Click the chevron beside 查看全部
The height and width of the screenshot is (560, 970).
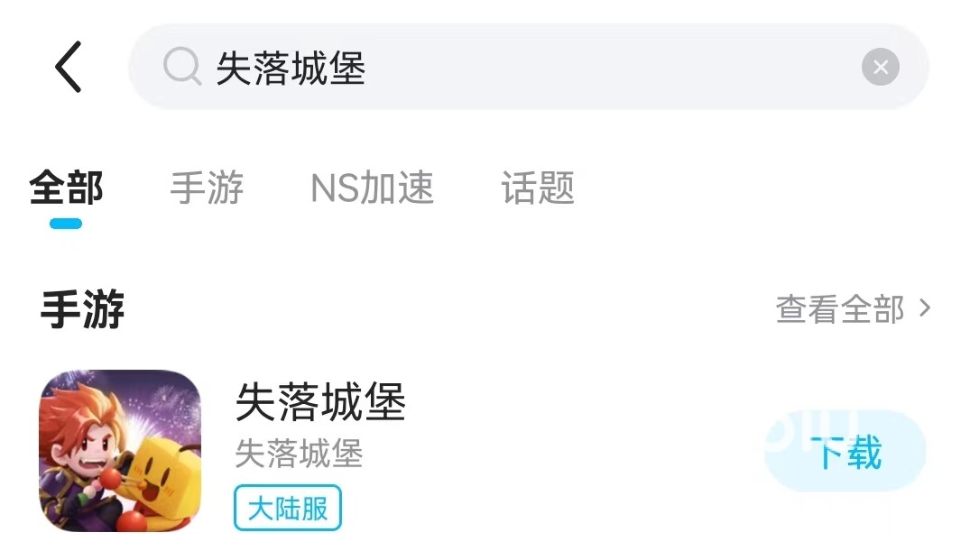click(x=924, y=308)
